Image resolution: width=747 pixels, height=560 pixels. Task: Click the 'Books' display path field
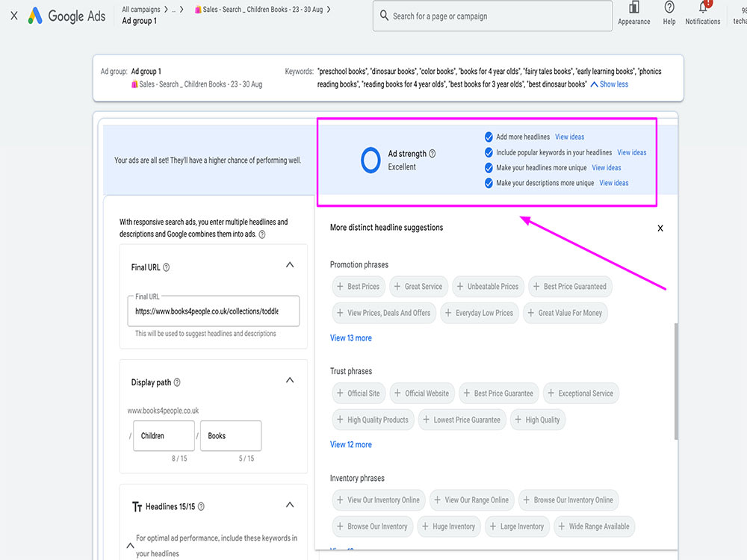coord(231,436)
